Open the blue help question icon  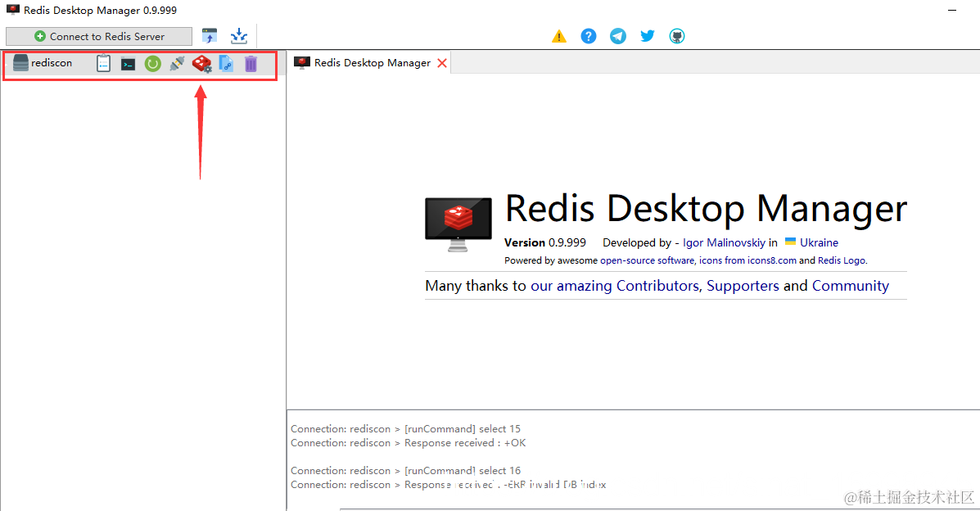click(588, 36)
